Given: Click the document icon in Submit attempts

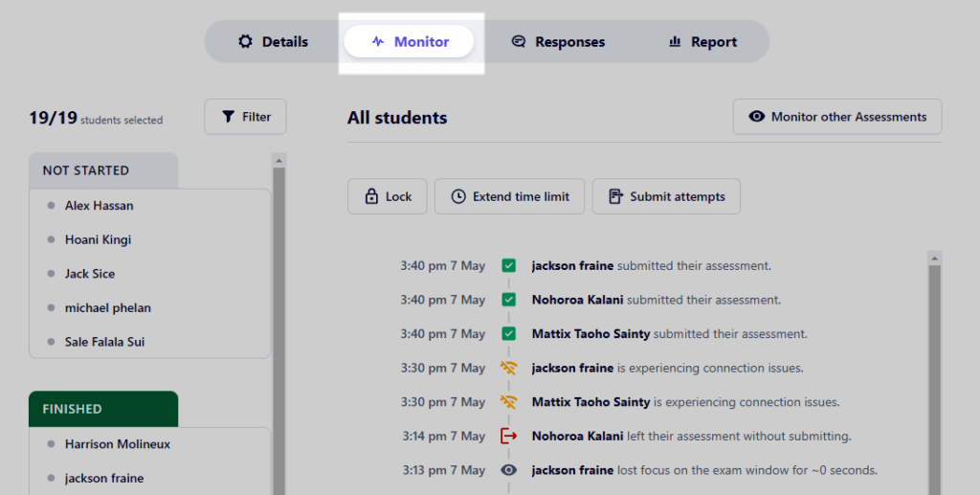Looking at the screenshot, I should point(615,196).
